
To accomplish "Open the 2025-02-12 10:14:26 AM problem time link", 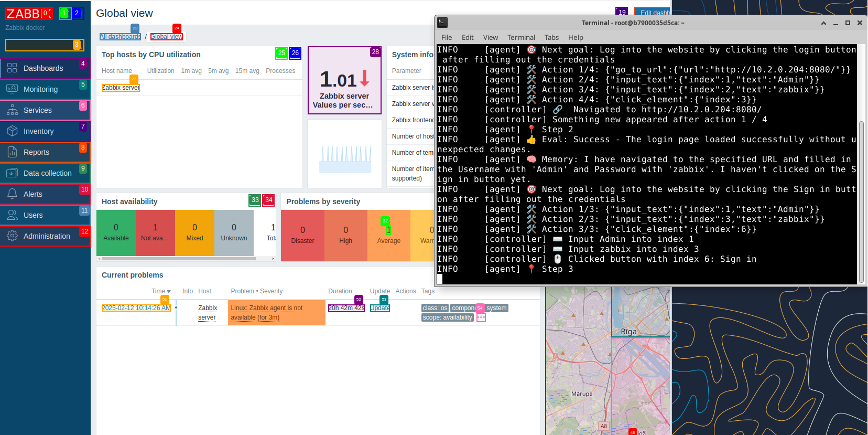I will click(136, 308).
